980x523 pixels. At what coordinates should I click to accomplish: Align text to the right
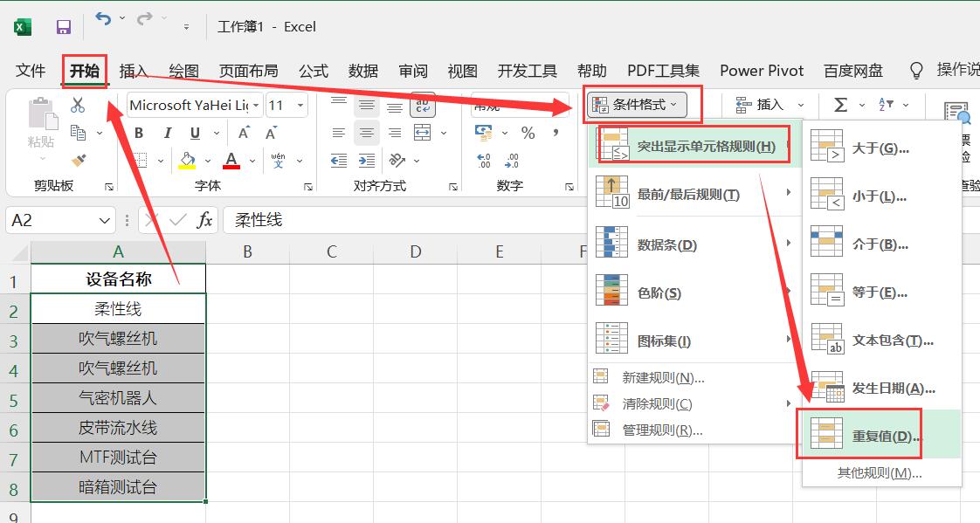(395, 133)
